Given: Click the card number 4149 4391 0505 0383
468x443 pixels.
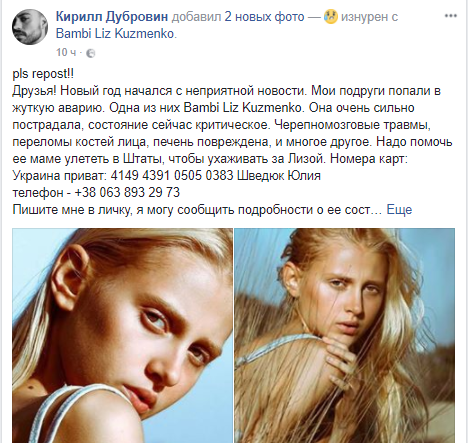Looking at the screenshot, I should point(172,176).
